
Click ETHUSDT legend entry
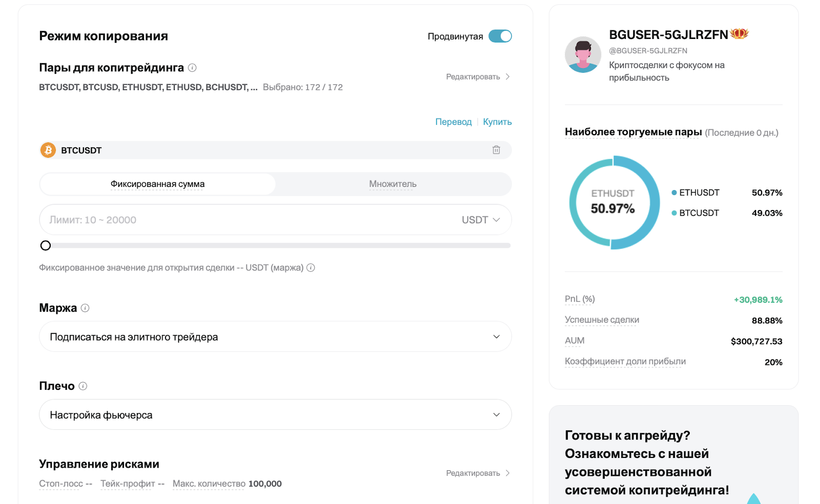click(x=695, y=193)
